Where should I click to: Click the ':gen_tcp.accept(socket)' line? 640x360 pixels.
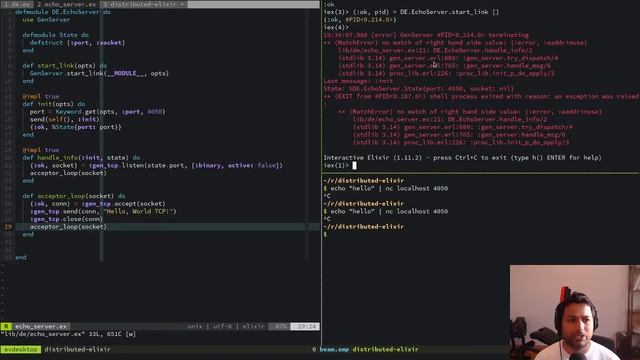coord(98,204)
